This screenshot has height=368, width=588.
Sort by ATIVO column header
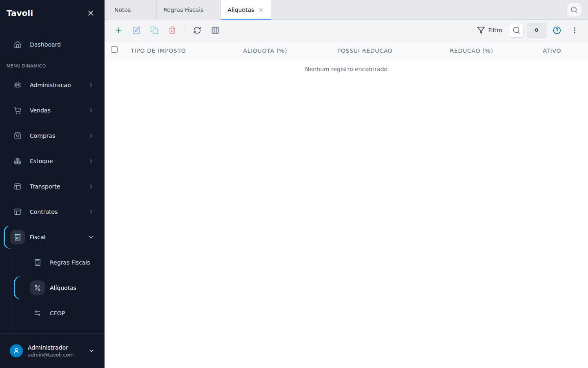coord(552,51)
